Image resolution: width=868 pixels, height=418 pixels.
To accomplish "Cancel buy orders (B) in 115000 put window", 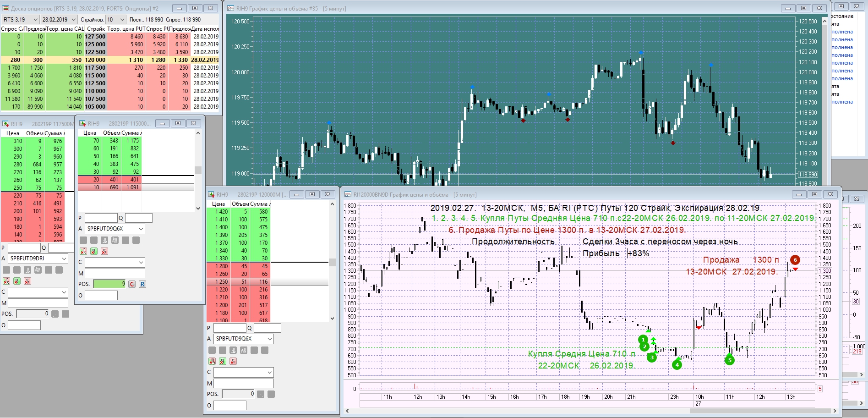I will [93, 251].
